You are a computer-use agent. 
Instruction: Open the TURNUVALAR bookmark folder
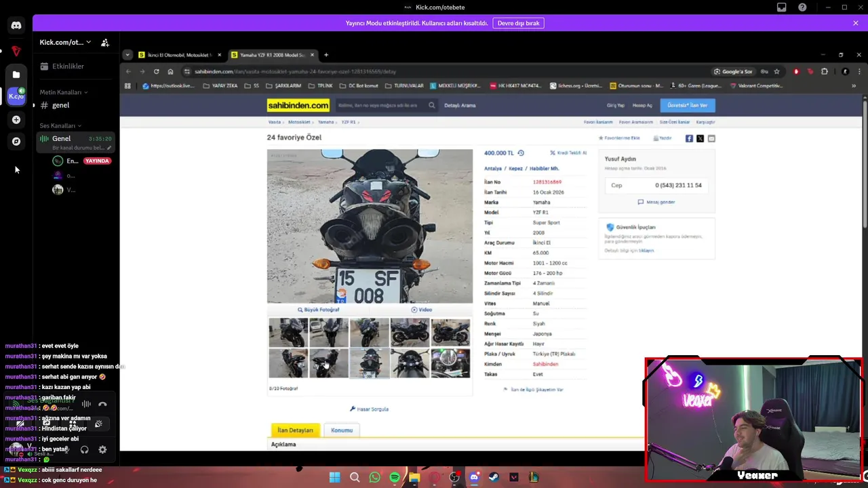pos(404,86)
